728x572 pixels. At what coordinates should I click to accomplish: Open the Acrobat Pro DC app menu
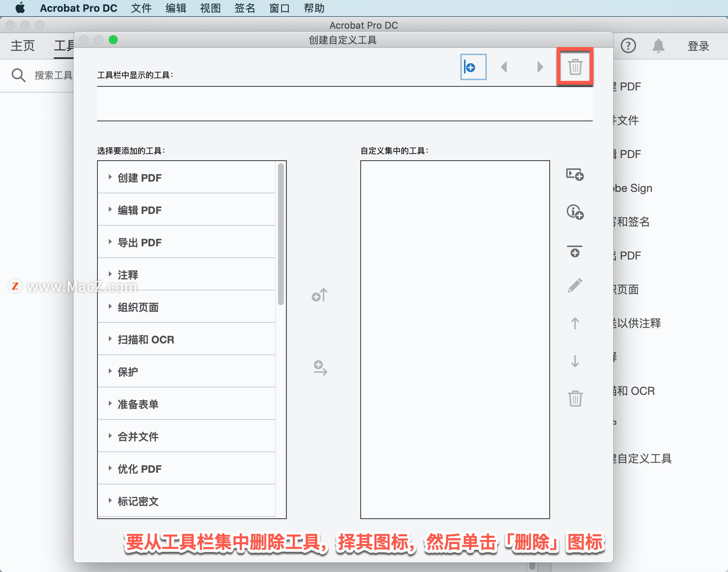pyautogui.click(x=78, y=8)
